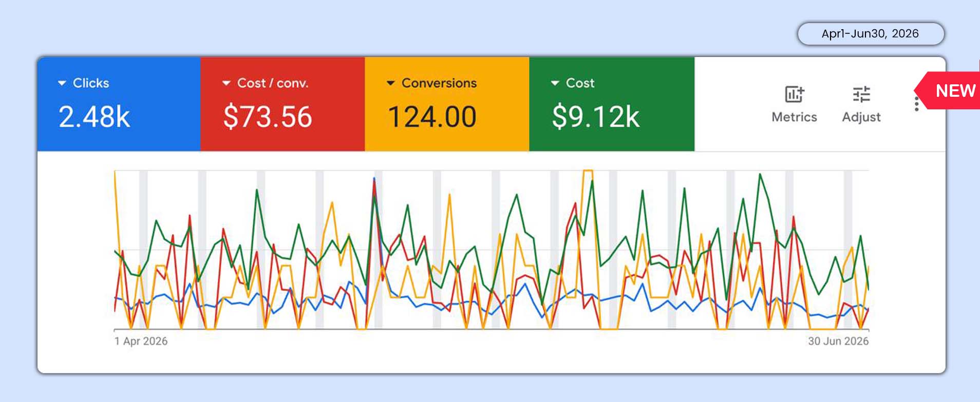Select the blue Clicks scorecard tile
The height and width of the screenshot is (402, 980).
tap(119, 104)
